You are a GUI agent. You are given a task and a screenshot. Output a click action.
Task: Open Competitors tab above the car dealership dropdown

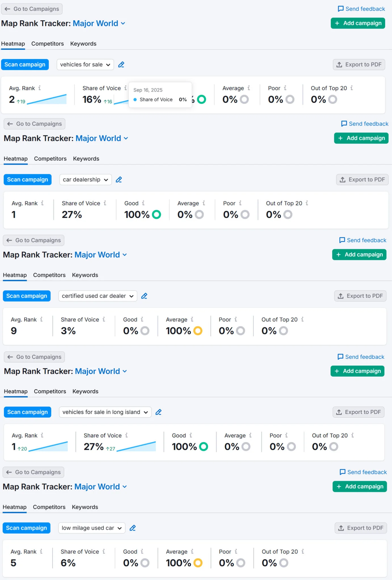coord(50,159)
